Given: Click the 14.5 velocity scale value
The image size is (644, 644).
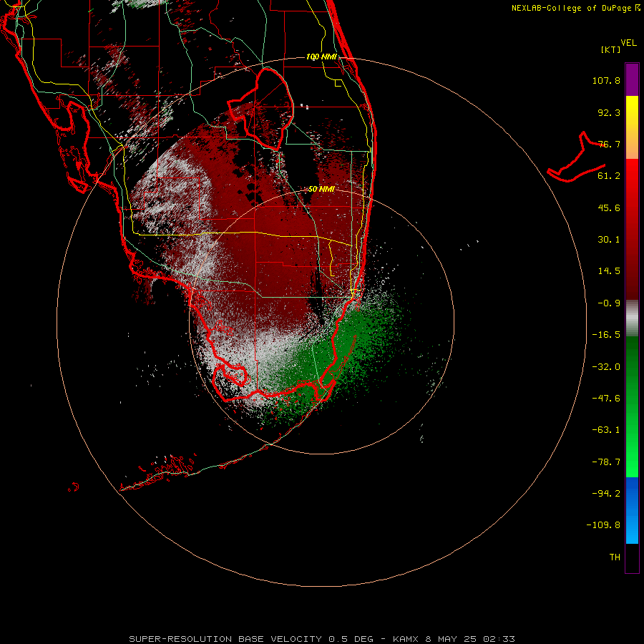Looking at the screenshot, I should coord(609,271).
